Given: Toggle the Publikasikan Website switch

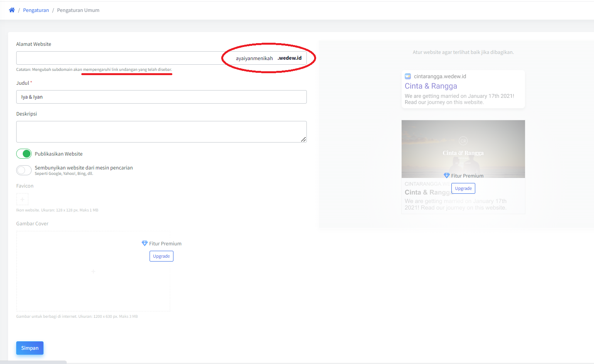Looking at the screenshot, I should (x=24, y=154).
